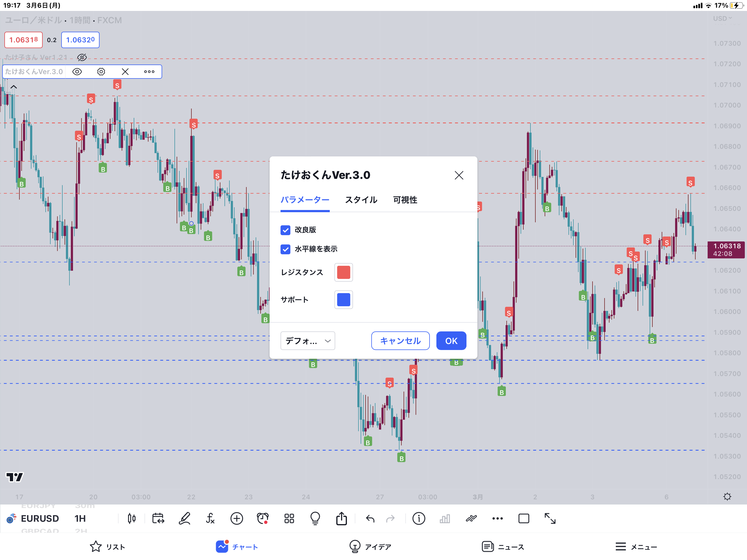Collapse the indicator legend chevron

click(13, 87)
